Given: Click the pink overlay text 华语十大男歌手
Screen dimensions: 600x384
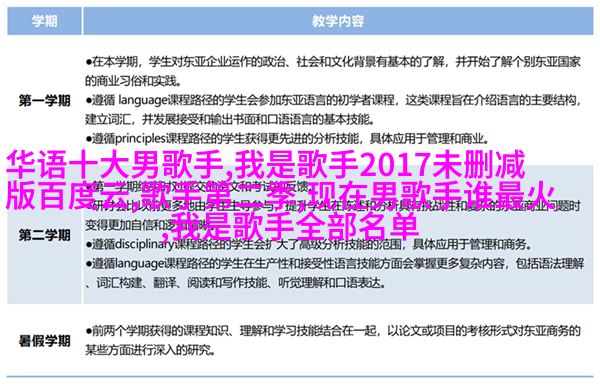Looking at the screenshot, I should coord(115,165).
